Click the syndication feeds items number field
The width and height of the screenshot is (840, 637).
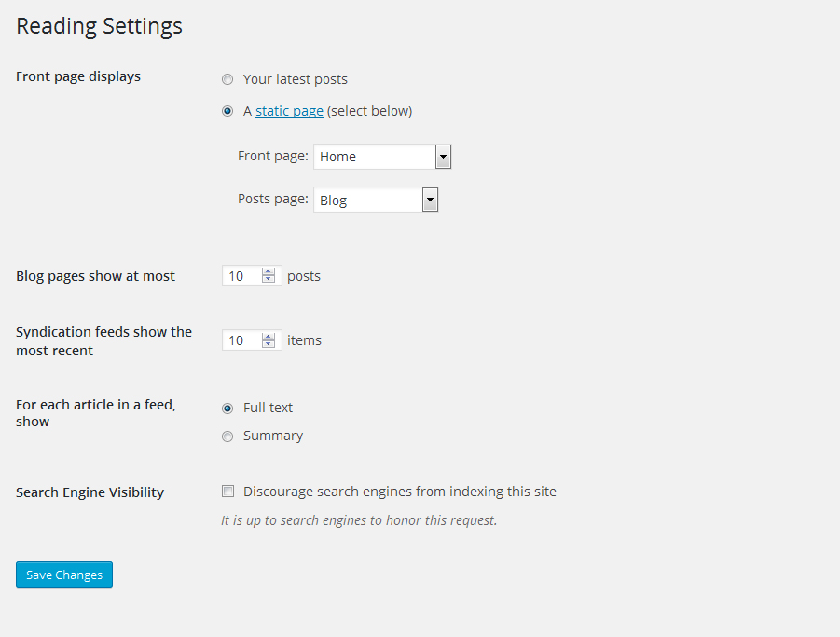click(x=241, y=340)
